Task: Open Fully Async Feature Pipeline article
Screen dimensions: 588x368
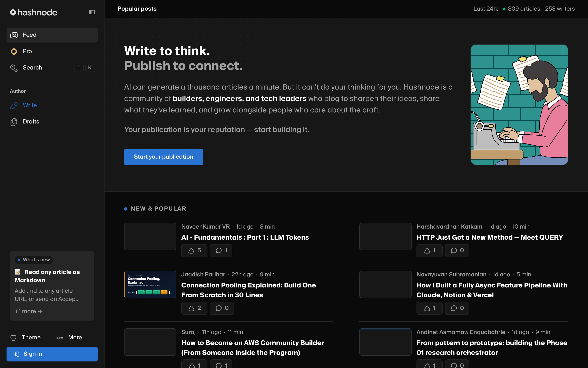Action: pos(492,290)
